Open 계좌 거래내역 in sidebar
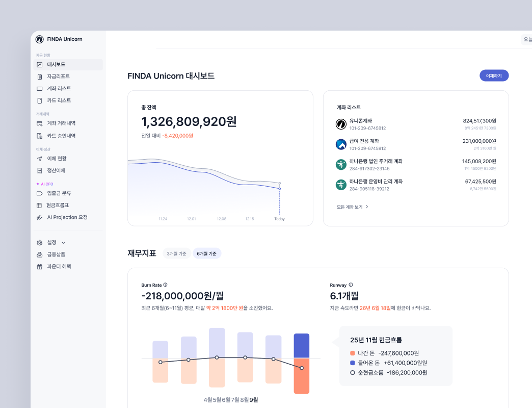Screen dimensions: 532x408 (x=61, y=123)
